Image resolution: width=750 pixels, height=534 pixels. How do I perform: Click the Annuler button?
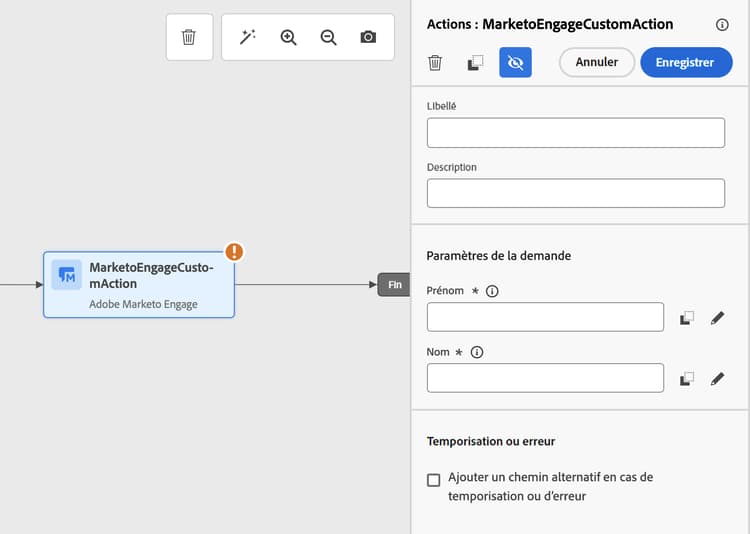[596, 62]
